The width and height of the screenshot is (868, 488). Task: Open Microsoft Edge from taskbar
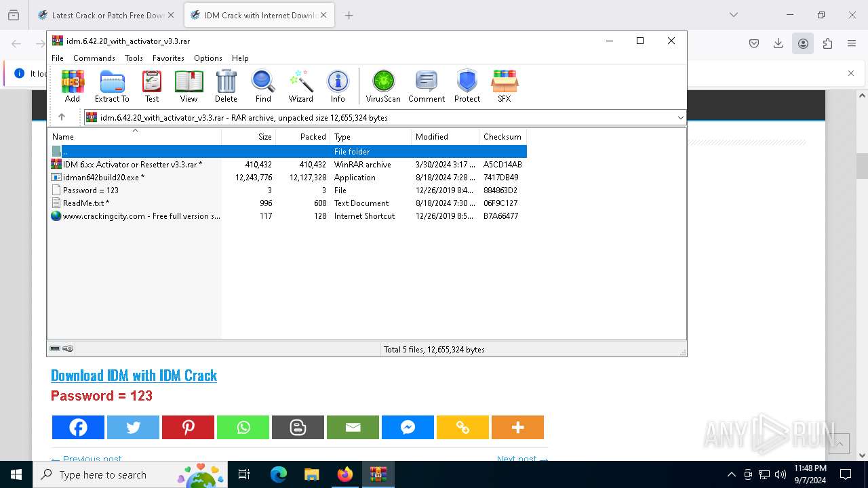278,474
